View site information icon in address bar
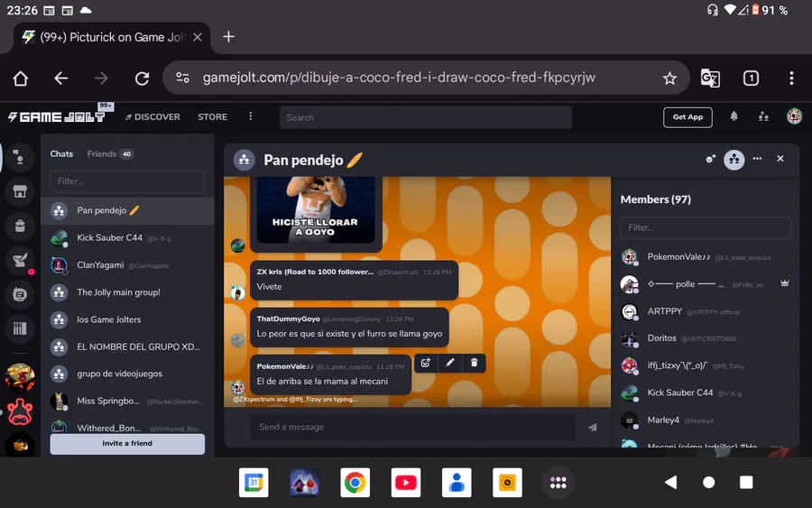 (182, 78)
